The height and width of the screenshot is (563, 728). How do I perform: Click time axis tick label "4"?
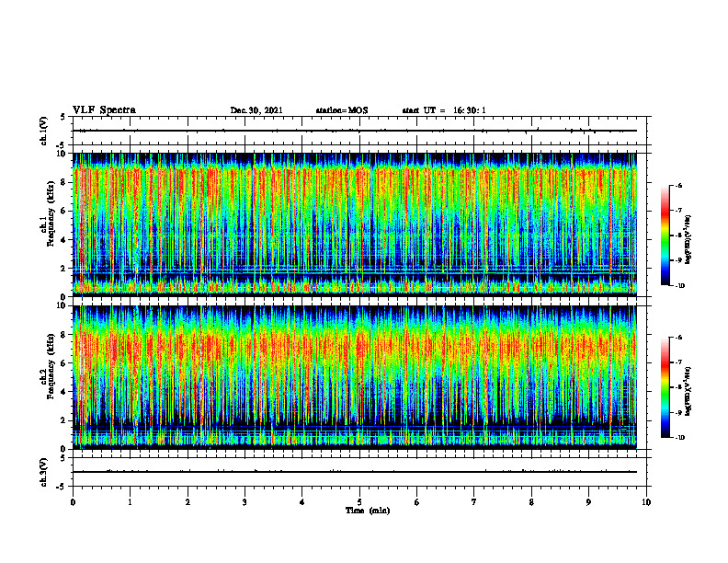[302, 502]
